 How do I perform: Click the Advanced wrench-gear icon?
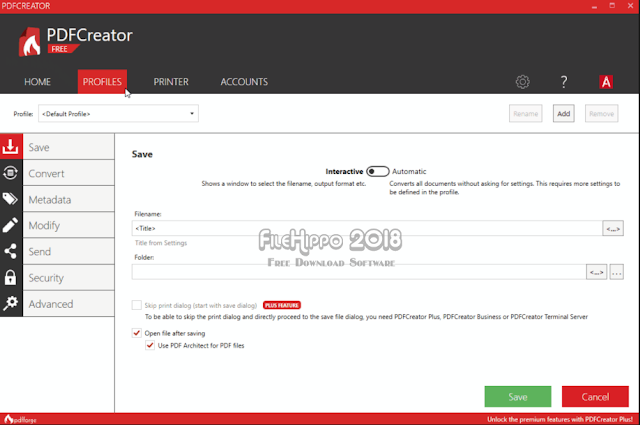(11, 303)
